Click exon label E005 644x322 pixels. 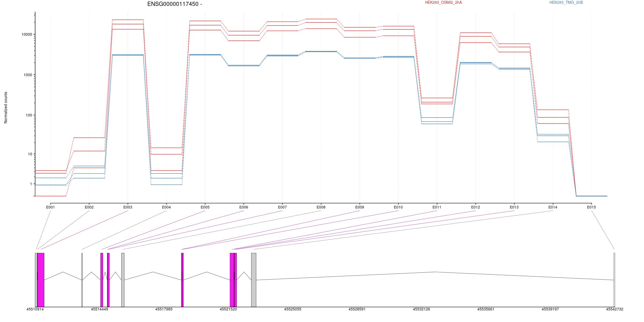(x=205, y=207)
